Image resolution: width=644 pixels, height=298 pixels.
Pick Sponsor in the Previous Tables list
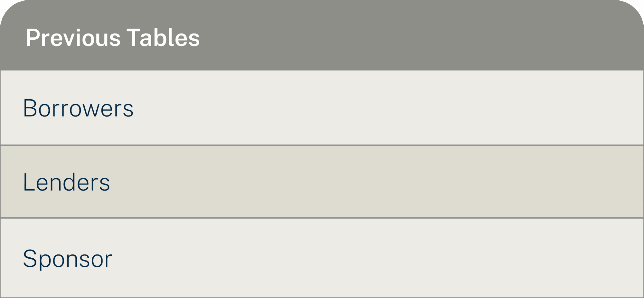click(x=68, y=259)
